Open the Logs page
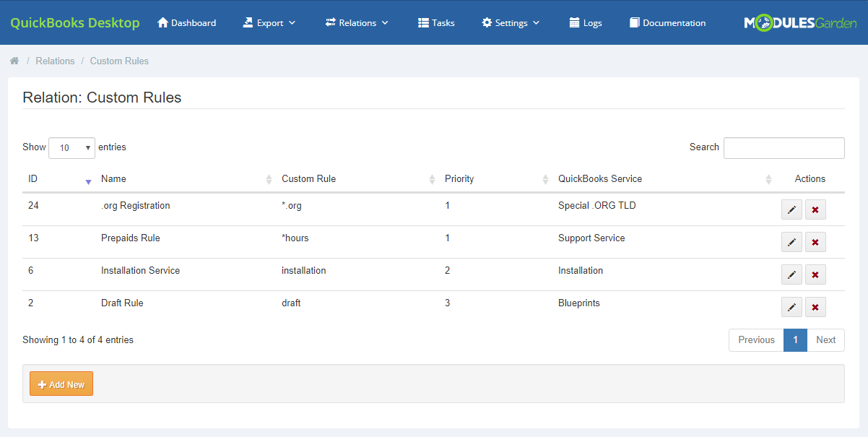868x437 pixels. point(586,23)
